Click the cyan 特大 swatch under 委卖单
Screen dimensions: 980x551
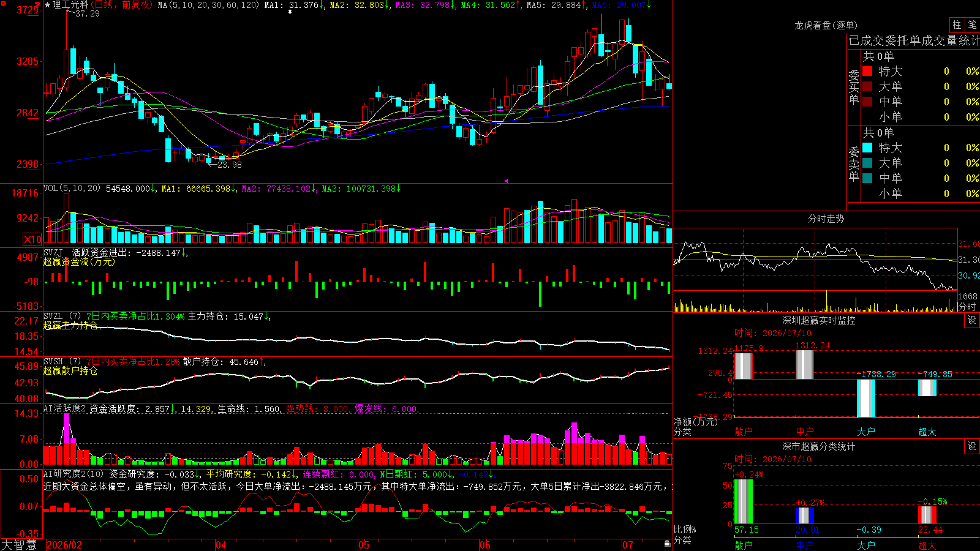pos(867,148)
